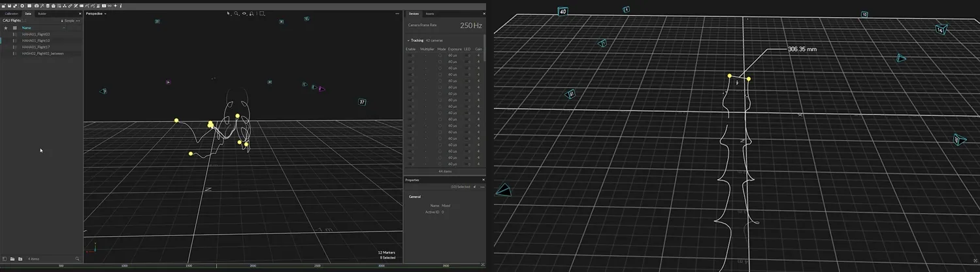Click the layout panel icon next to the record icon
This screenshot has height=272, width=980.
pyautogui.click(x=29, y=6)
